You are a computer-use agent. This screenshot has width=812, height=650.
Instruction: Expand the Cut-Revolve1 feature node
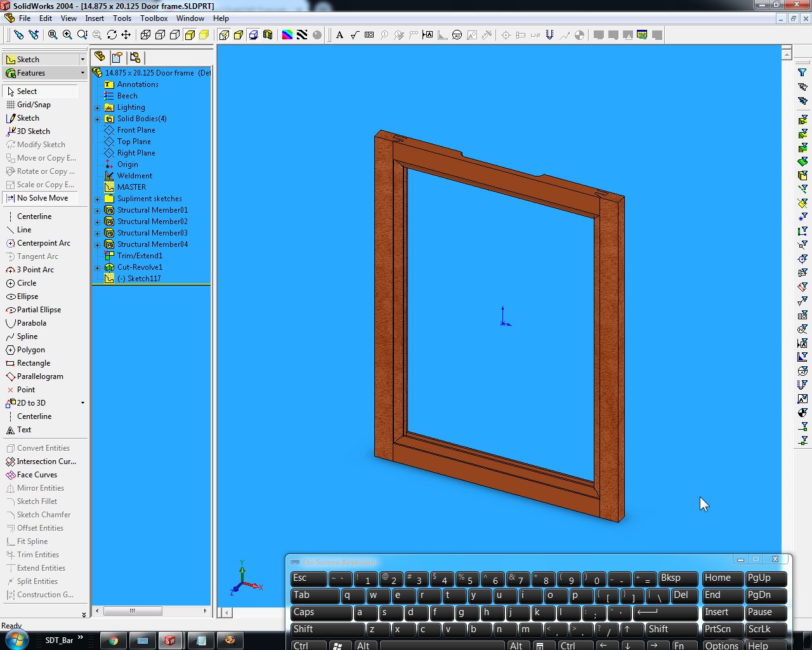[x=98, y=268]
